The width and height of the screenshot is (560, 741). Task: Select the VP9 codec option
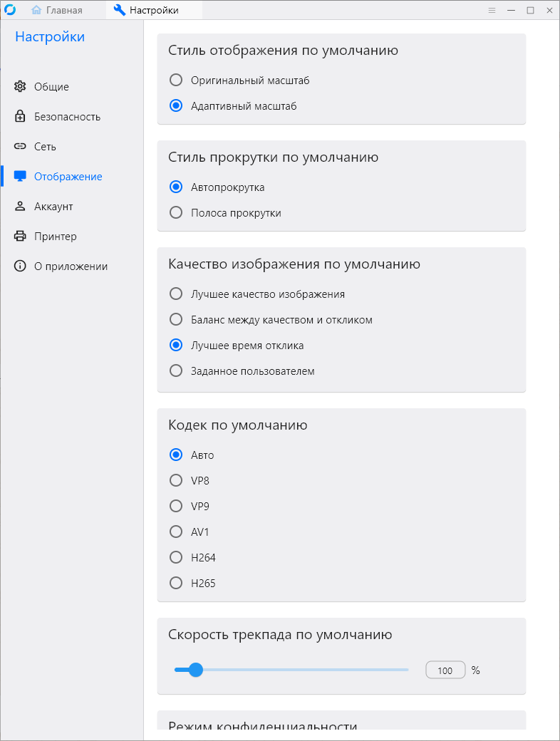click(x=176, y=507)
